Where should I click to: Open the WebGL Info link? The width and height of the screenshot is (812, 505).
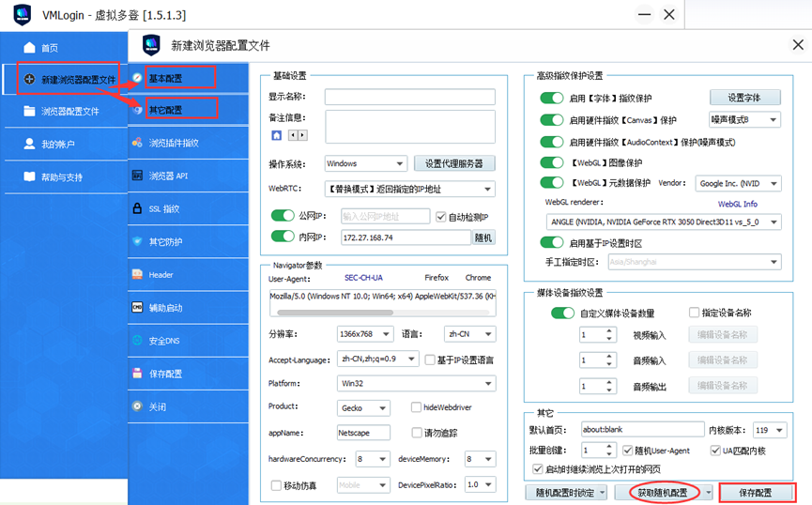(738, 204)
